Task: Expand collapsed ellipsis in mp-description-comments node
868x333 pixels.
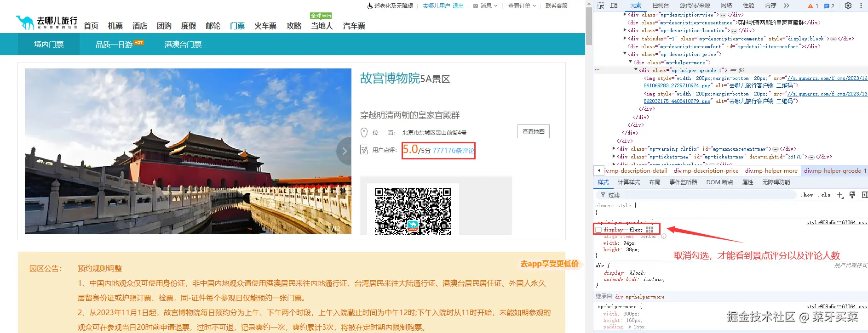Action: [x=834, y=39]
